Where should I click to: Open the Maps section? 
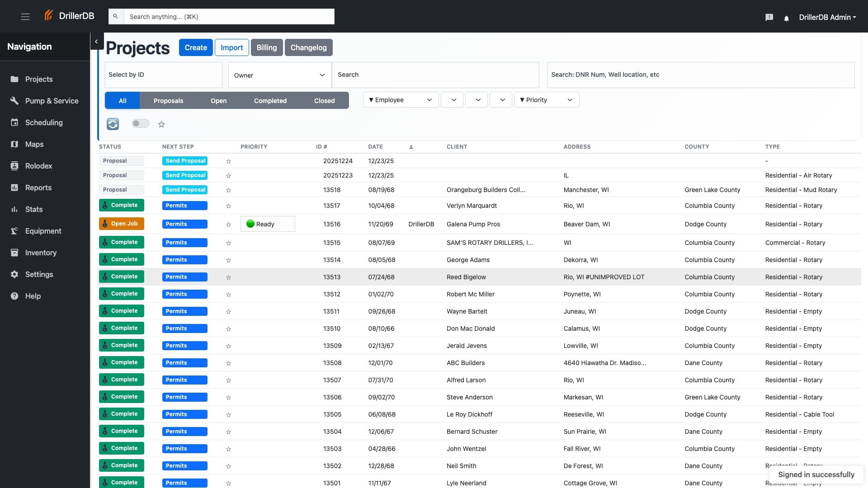[34, 144]
